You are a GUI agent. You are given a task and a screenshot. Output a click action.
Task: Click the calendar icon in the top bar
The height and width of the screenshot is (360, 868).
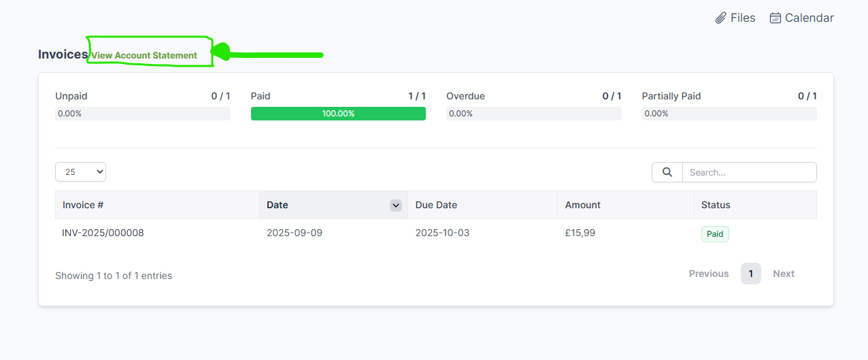coord(775,18)
